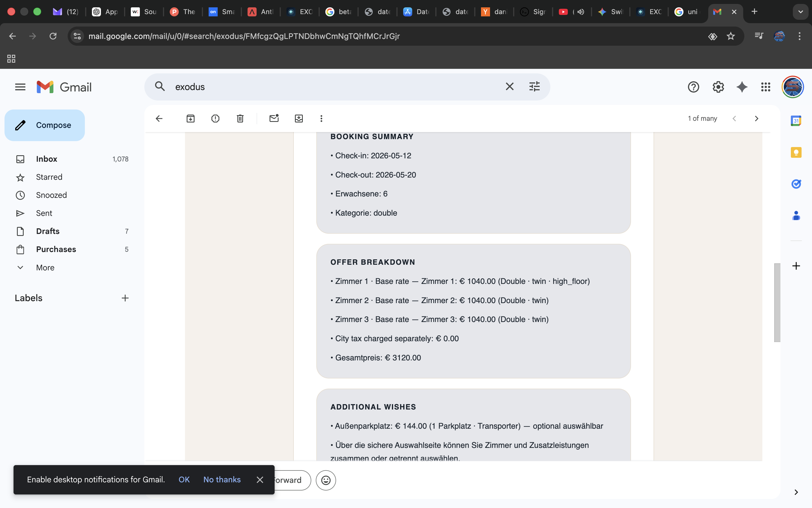Image resolution: width=812 pixels, height=508 pixels.
Task: Open the tab search dropdown
Action: point(801,12)
